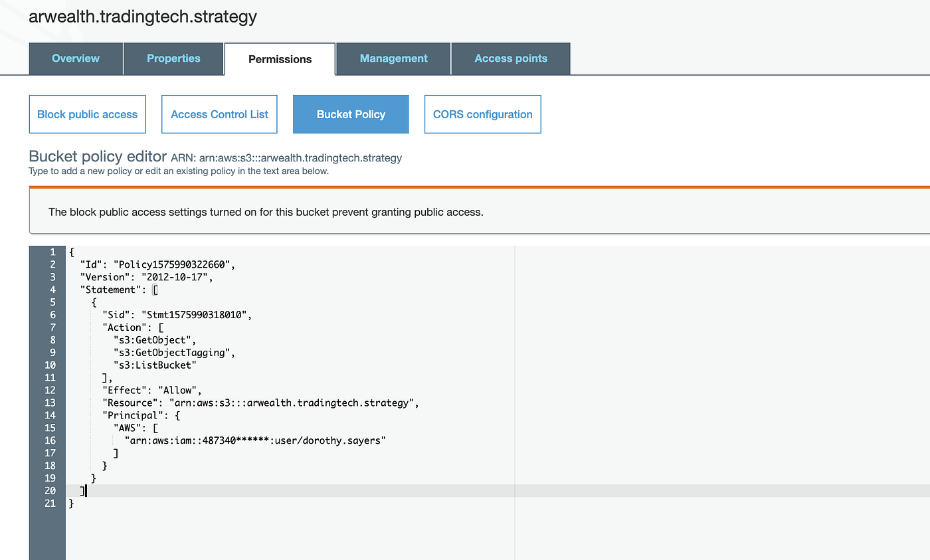
Task: Switch to the Management tab
Action: [393, 58]
